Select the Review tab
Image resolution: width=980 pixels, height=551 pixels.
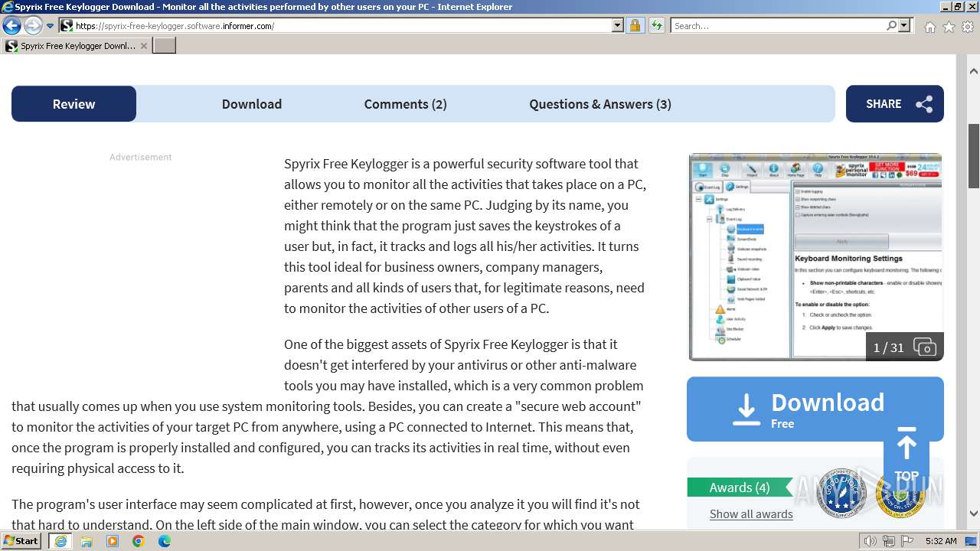[73, 104]
